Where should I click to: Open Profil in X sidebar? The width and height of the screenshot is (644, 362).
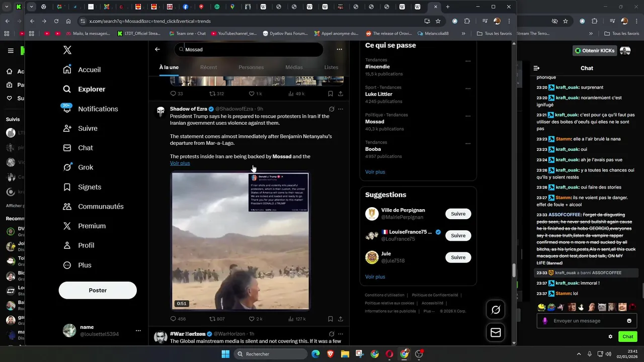tap(78, 245)
